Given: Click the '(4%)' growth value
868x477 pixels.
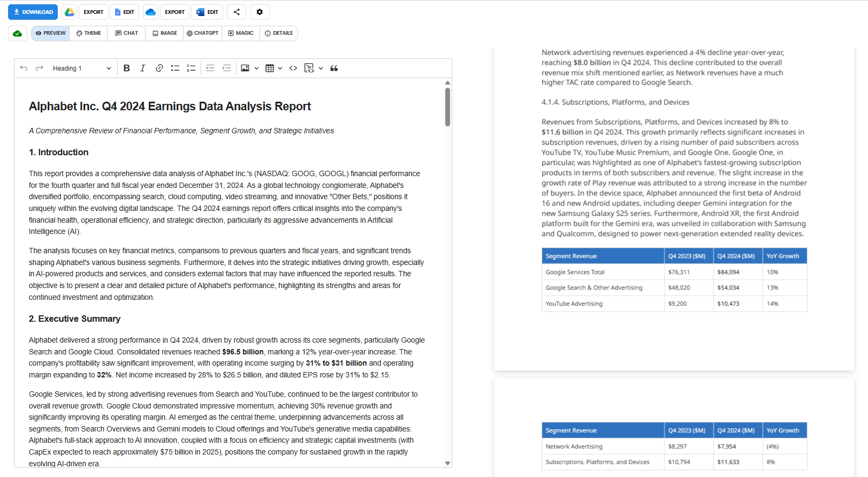Looking at the screenshot, I should pos(772,446).
